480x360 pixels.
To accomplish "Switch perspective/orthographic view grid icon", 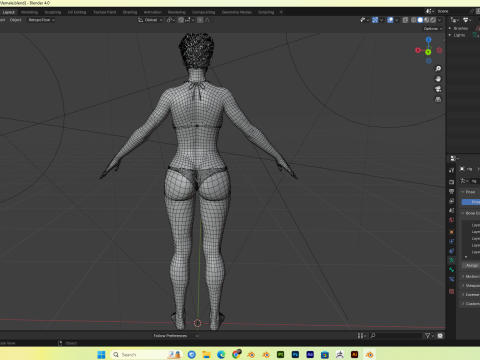I will tap(438, 99).
